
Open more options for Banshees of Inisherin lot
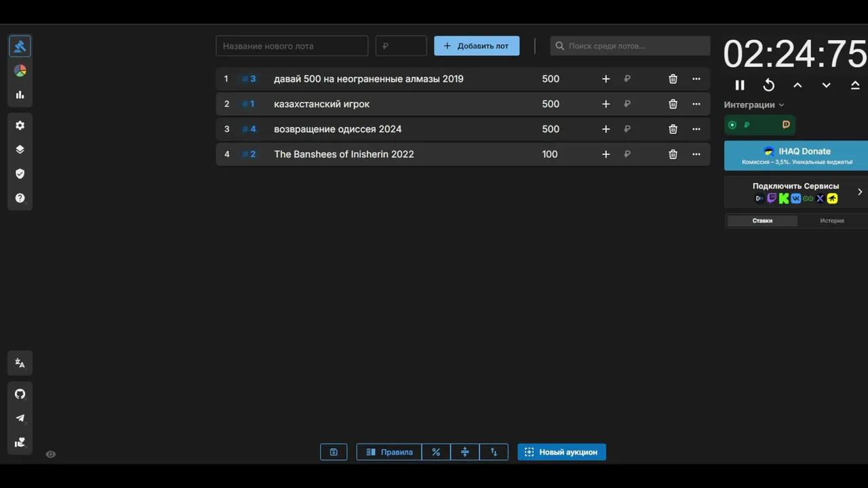696,154
